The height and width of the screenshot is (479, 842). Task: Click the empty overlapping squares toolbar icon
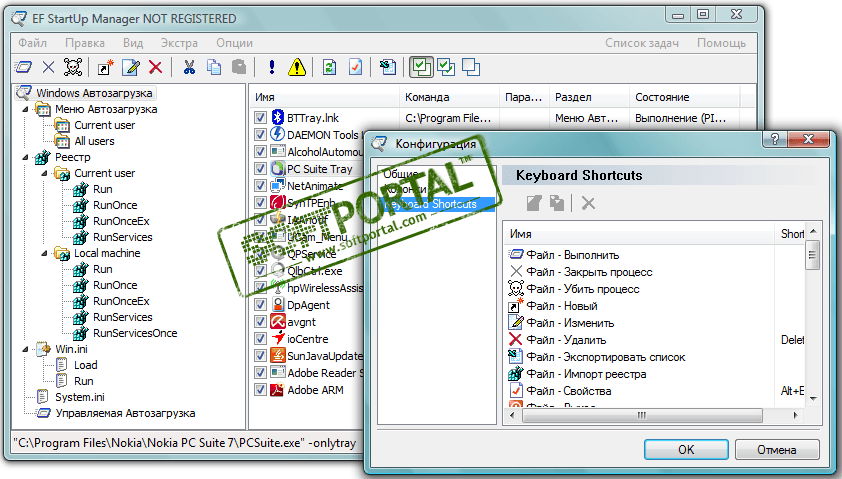coord(471,67)
